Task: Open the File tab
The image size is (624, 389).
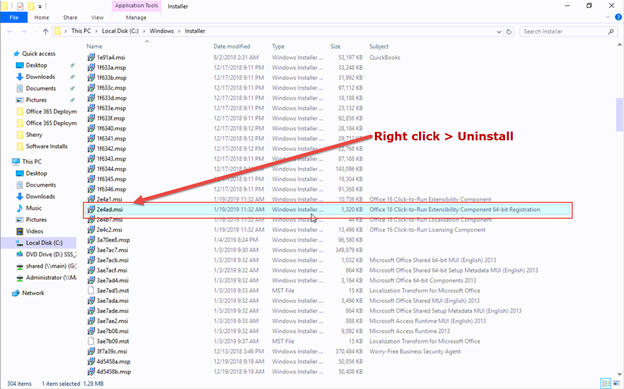Action: pos(14,18)
